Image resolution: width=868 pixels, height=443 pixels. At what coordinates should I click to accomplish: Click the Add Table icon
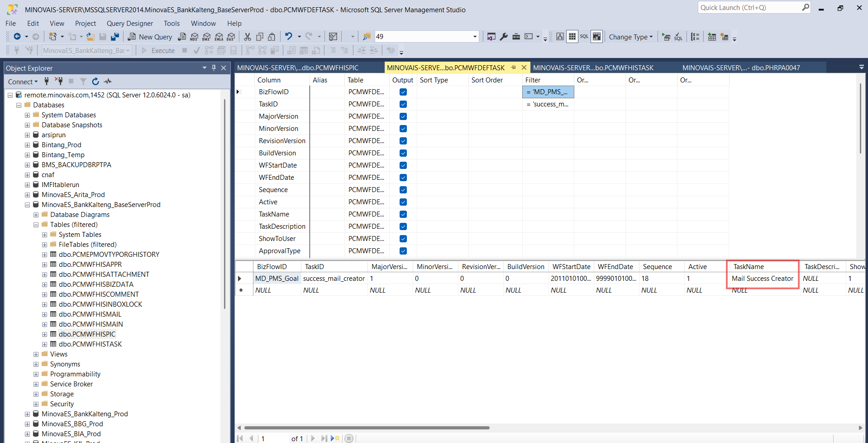coord(712,37)
